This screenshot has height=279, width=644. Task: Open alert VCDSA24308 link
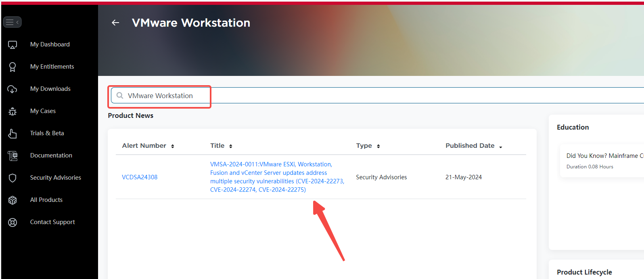click(140, 177)
